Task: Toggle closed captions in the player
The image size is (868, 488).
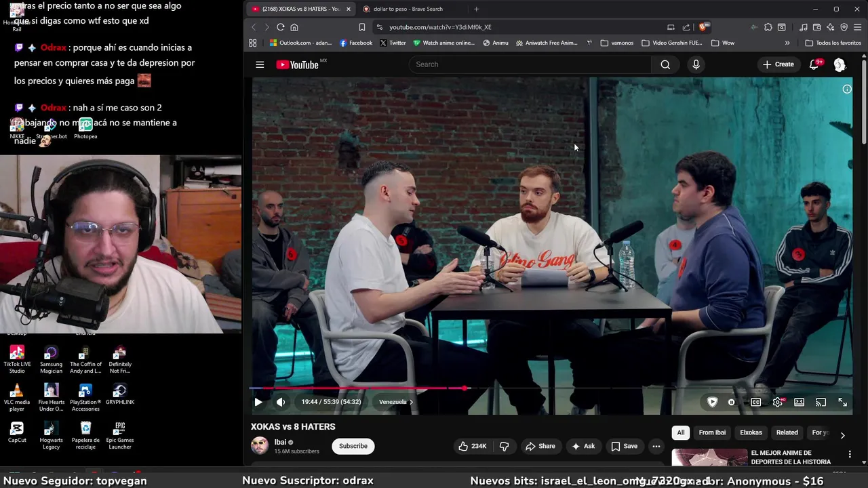Action: point(755,402)
